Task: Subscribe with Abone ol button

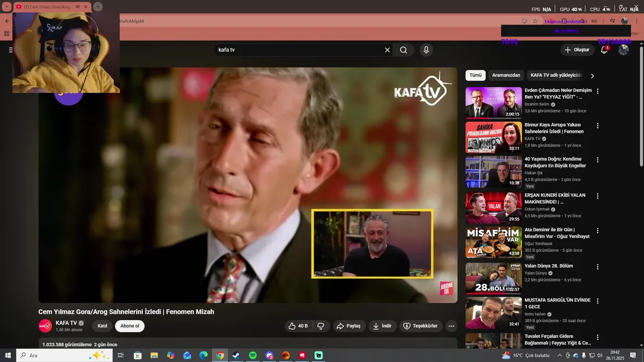Action: pyautogui.click(x=130, y=326)
